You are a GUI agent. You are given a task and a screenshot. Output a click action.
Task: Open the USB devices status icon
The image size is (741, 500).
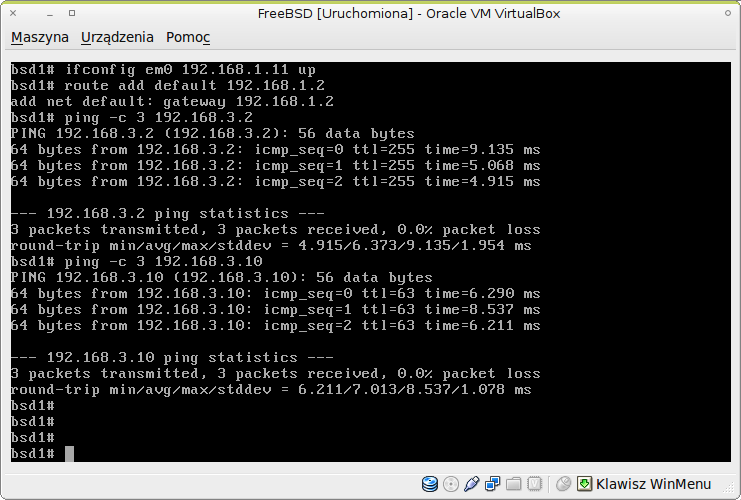(471, 484)
